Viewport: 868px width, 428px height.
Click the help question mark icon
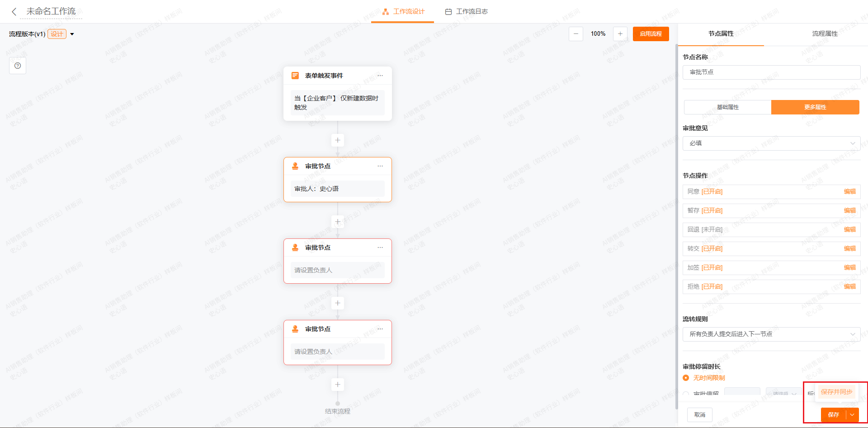[18, 66]
